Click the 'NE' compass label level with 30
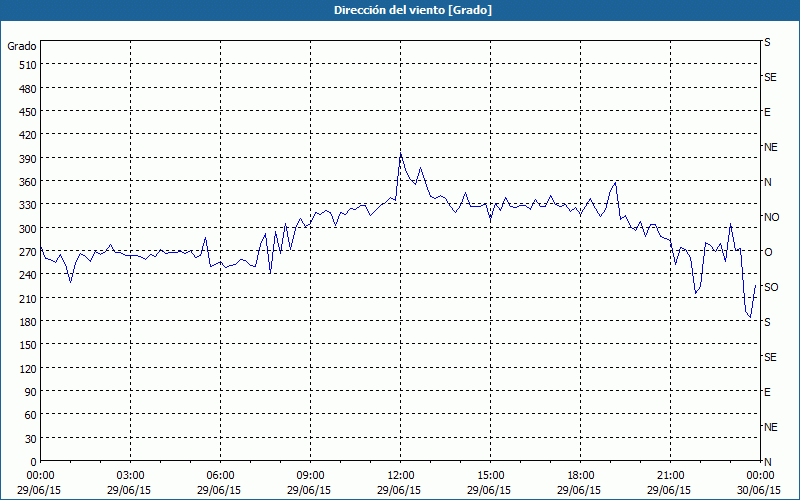Image resolution: width=800 pixels, height=500 pixels. 771,427
